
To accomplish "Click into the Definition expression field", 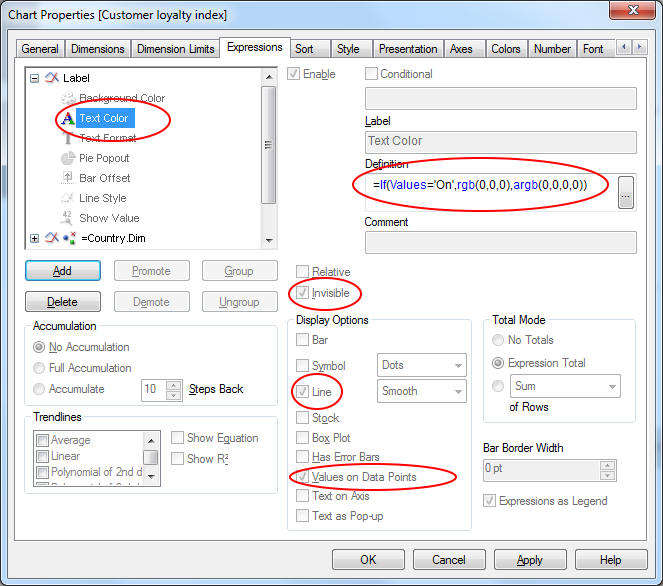I will click(x=490, y=192).
